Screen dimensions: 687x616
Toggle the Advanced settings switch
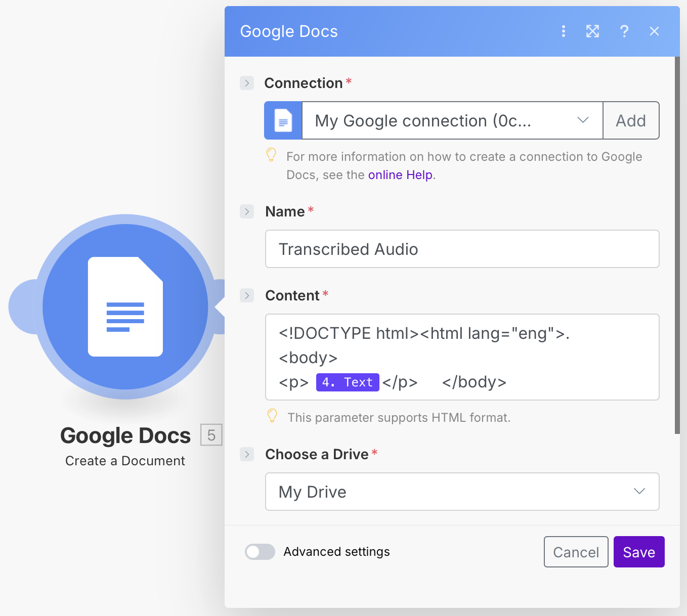pos(260,552)
